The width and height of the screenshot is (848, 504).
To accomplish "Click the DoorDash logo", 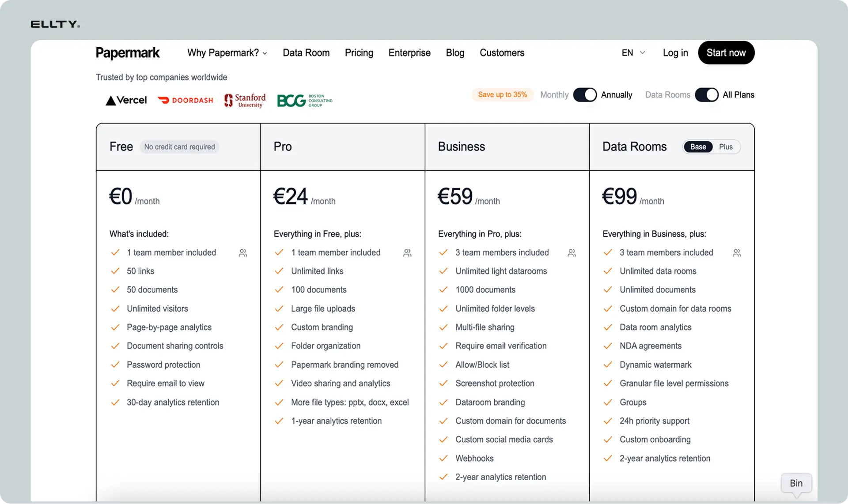I will (185, 100).
